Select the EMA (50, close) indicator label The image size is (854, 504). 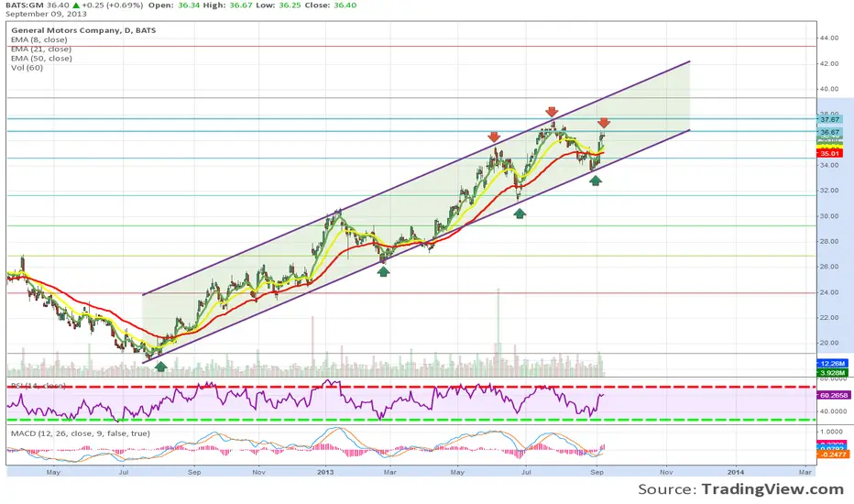click(x=41, y=58)
